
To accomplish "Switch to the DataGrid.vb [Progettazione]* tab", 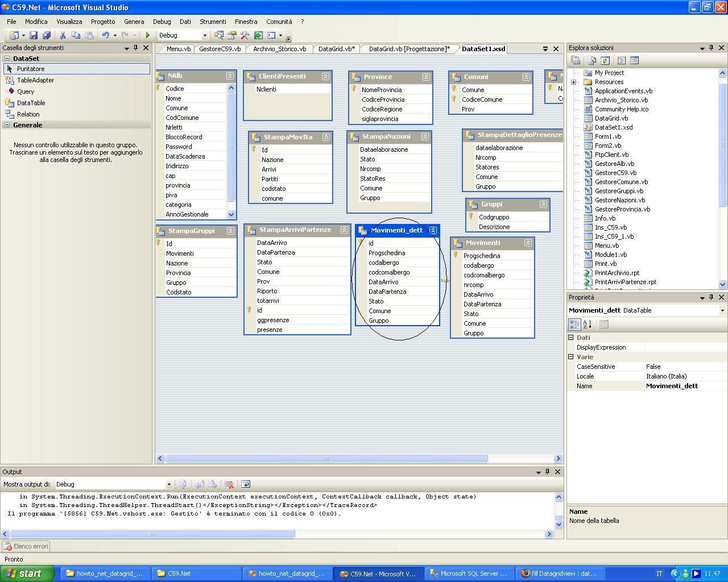I will 409,49.
